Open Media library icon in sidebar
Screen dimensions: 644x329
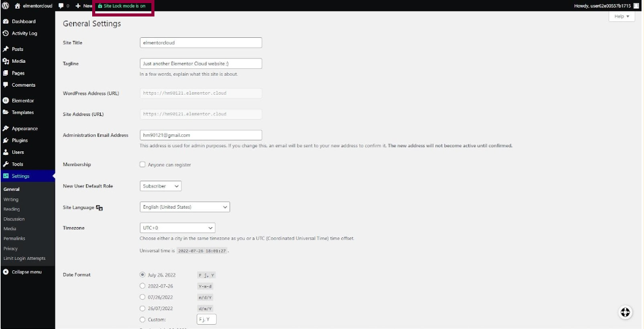point(5,61)
